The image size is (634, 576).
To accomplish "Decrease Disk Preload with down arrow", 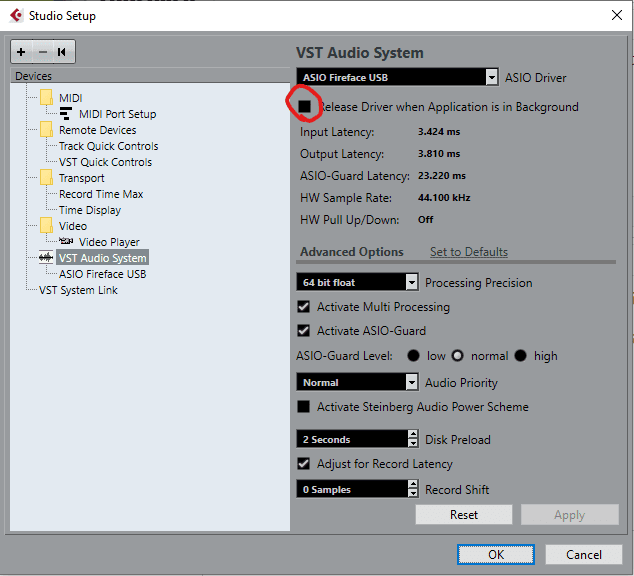I will click(412, 443).
